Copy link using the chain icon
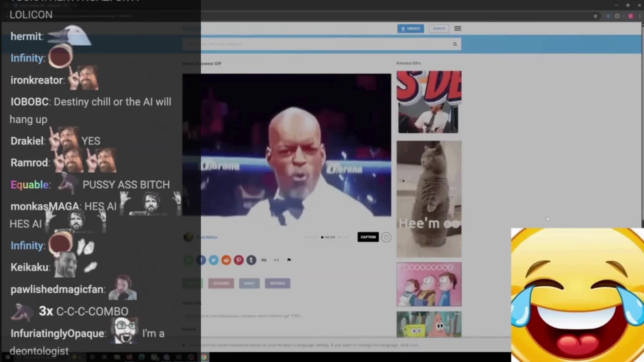Screen dimensions: 644x362 pos(264,260)
